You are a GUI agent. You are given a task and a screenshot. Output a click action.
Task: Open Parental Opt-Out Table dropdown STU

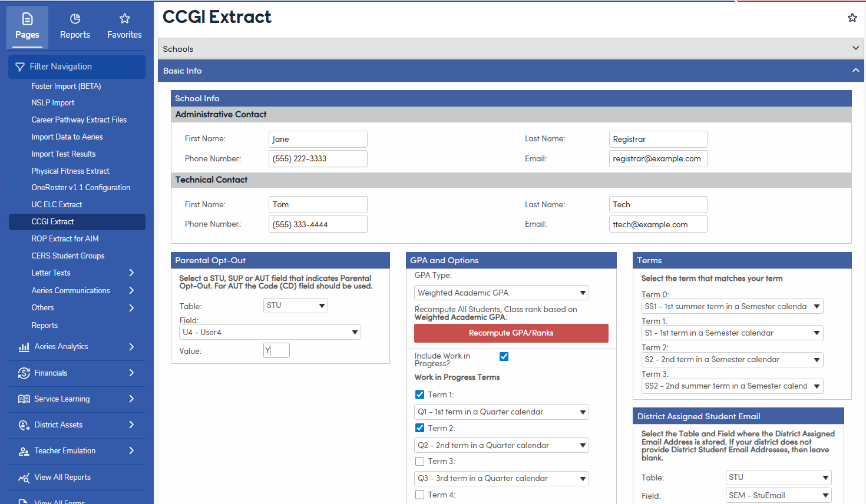(x=295, y=305)
